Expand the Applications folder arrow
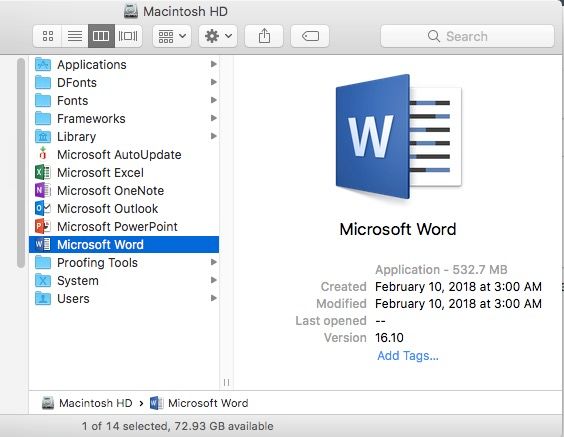 coord(214,64)
